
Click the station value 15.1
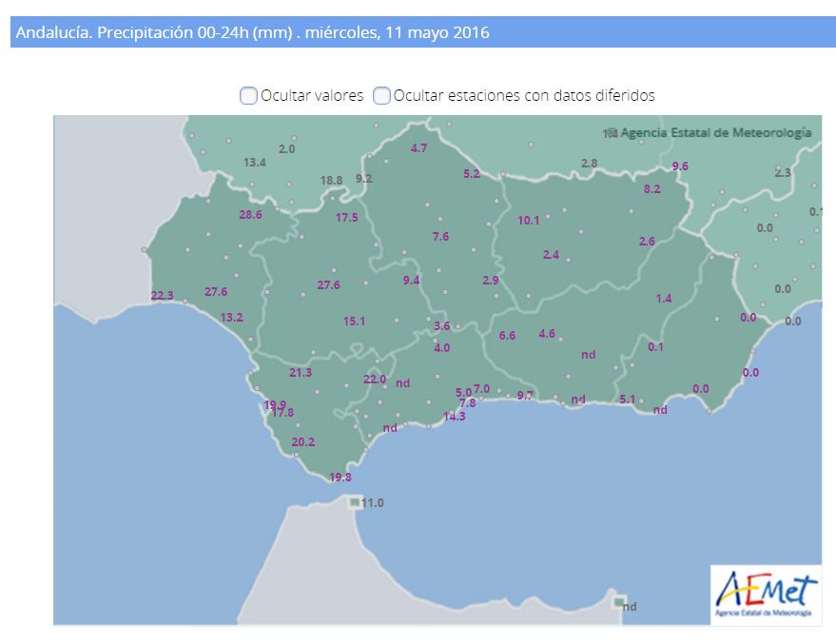[x=354, y=322]
